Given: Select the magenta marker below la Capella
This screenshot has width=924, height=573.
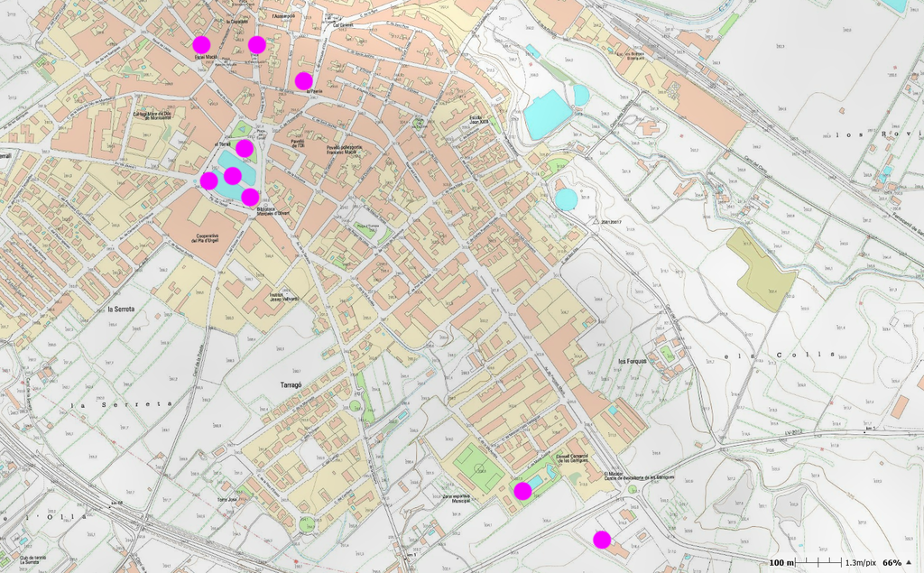Looking at the screenshot, I should [x=257, y=44].
